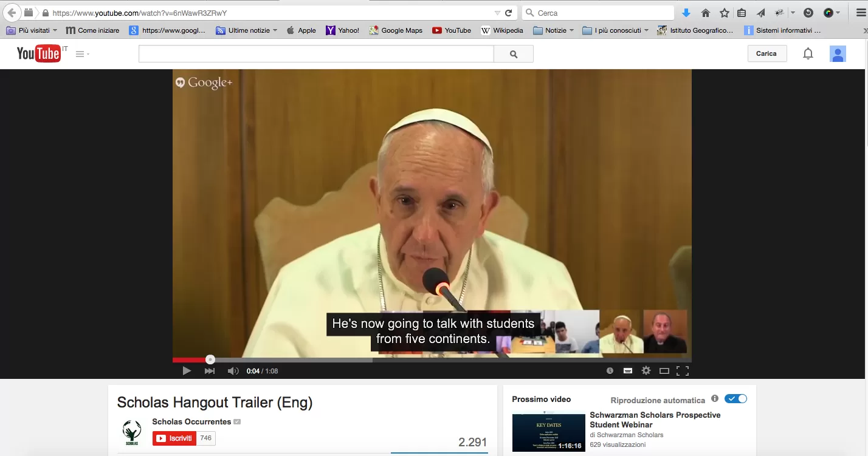Open the Apple bookmark
The width and height of the screenshot is (868, 456).
[x=301, y=30]
